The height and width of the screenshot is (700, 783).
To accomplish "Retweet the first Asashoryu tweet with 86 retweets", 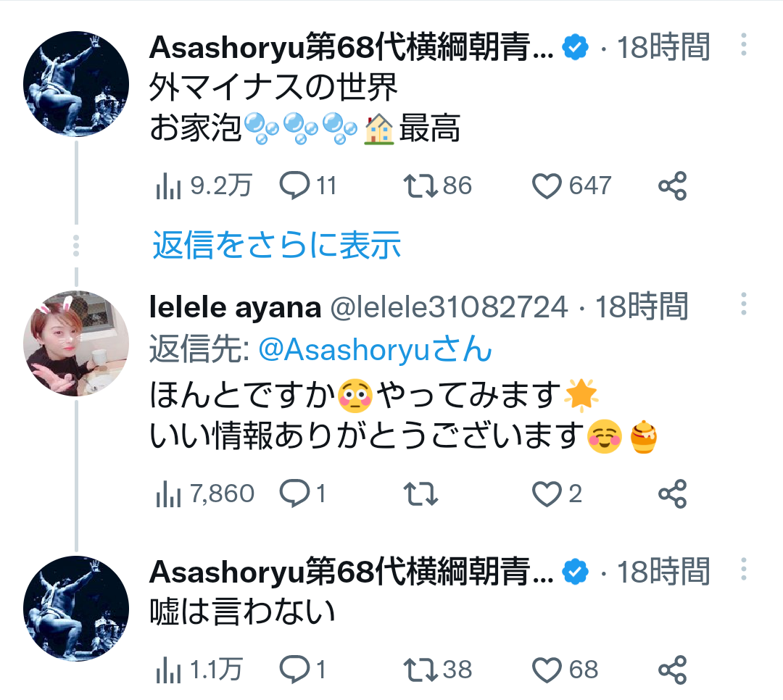I will (x=420, y=187).
